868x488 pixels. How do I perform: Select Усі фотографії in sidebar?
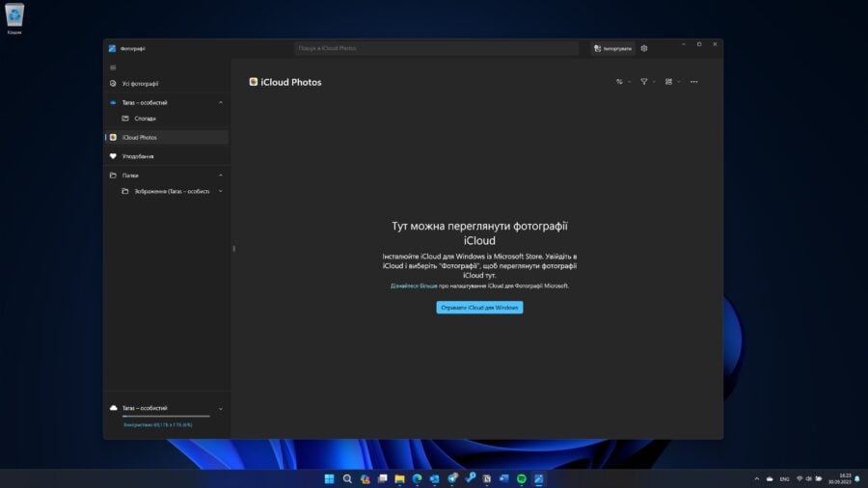[x=166, y=84]
